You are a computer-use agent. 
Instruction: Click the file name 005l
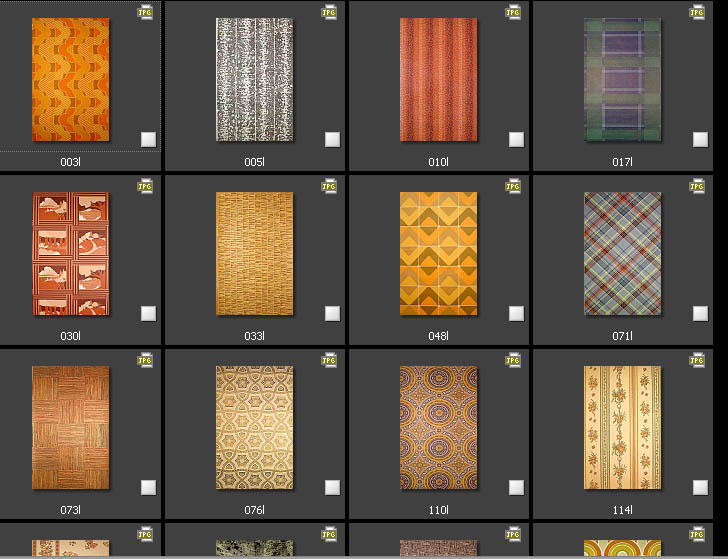254,162
